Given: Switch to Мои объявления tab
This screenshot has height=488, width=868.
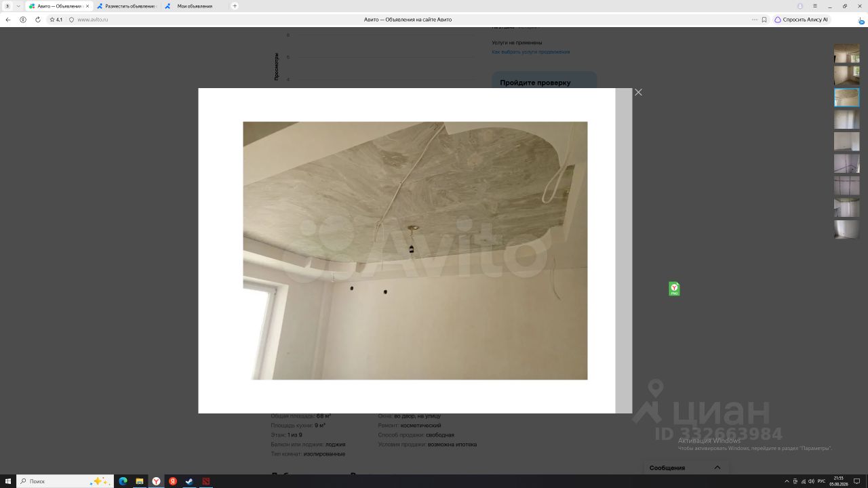Looking at the screenshot, I should pyautogui.click(x=194, y=6).
